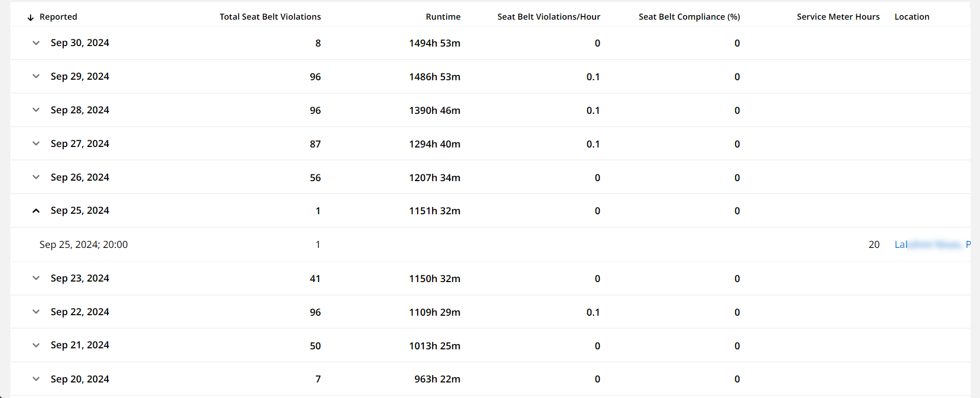Sort by Seat Belt Violations/Hour header
This screenshot has height=398, width=980.
pyautogui.click(x=548, y=17)
